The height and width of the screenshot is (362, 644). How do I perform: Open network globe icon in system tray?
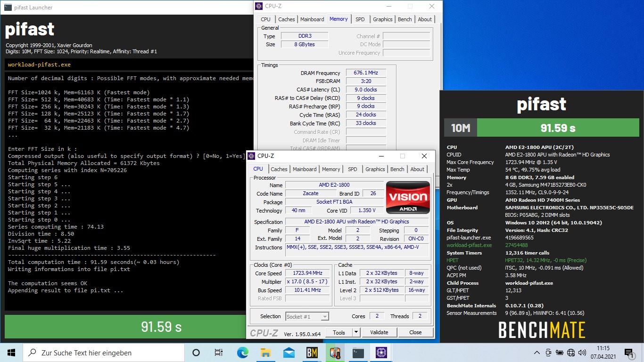(x=571, y=352)
